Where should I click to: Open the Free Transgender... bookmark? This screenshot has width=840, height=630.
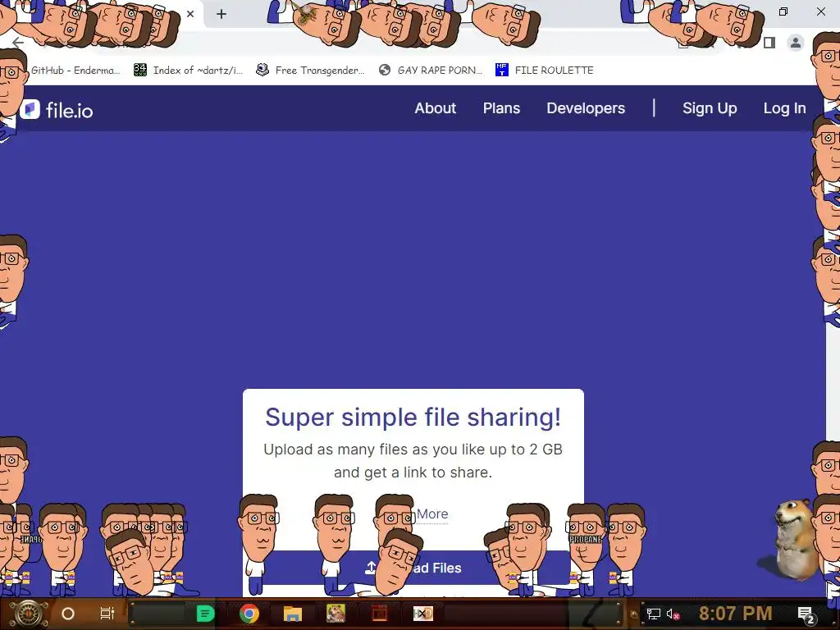[x=310, y=71]
